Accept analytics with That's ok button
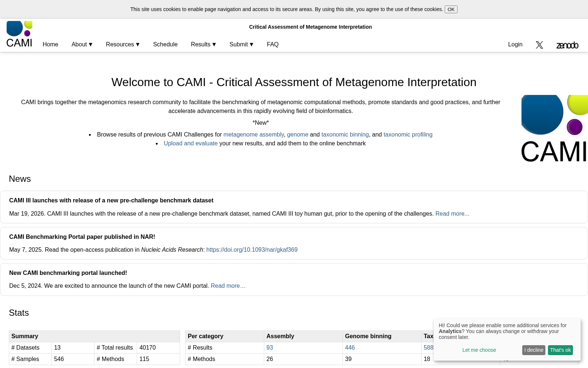This screenshot has height=368, width=588. (x=560, y=350)
